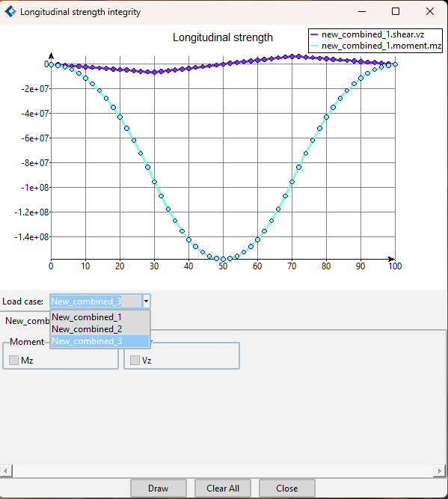Click x-axis label 80

coord(326,266)
